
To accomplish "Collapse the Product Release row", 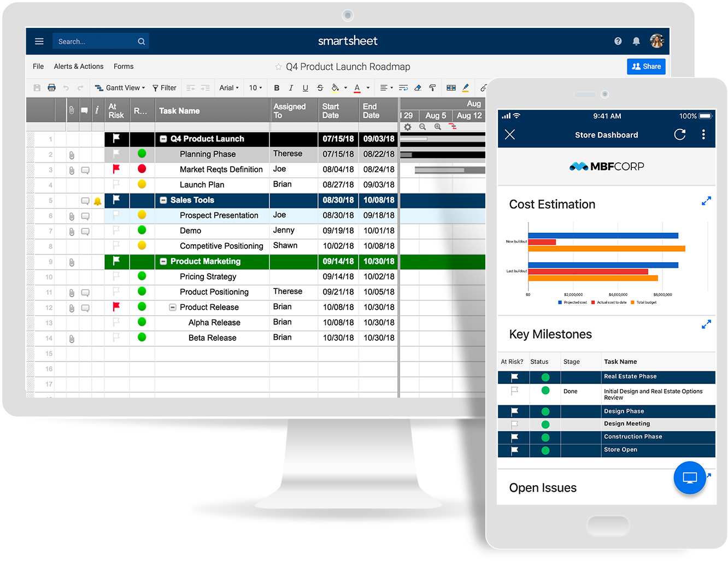I will point(173,308).
